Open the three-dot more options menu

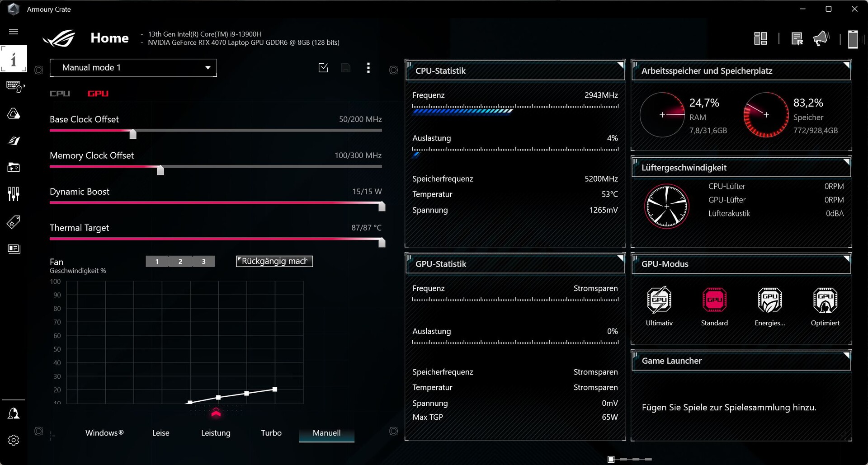tap(368, 68)
